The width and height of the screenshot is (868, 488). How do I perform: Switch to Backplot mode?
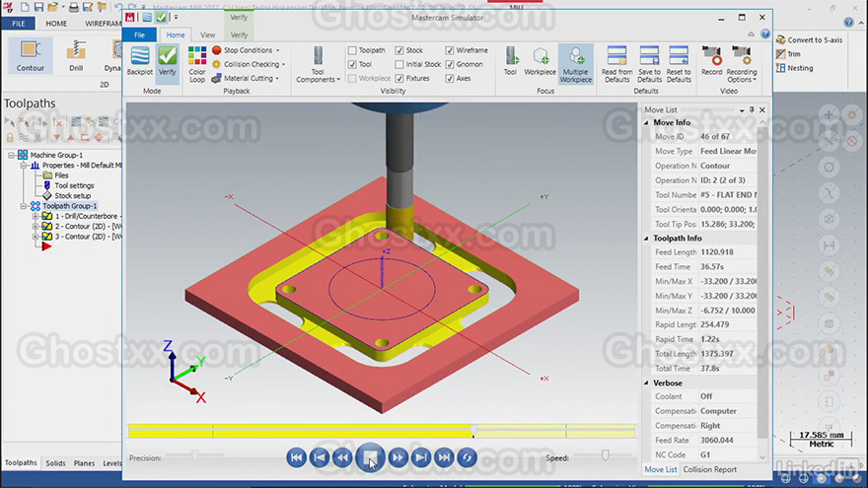(139, 61)
